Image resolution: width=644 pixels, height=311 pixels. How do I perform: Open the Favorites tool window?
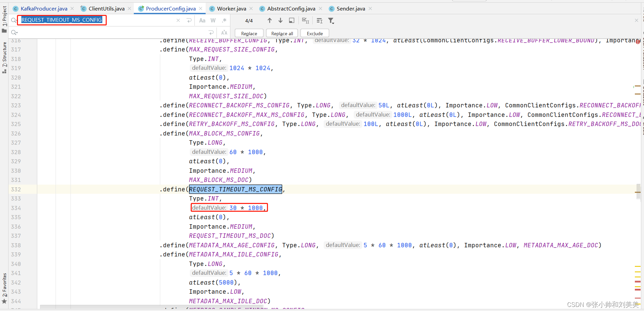4,289
